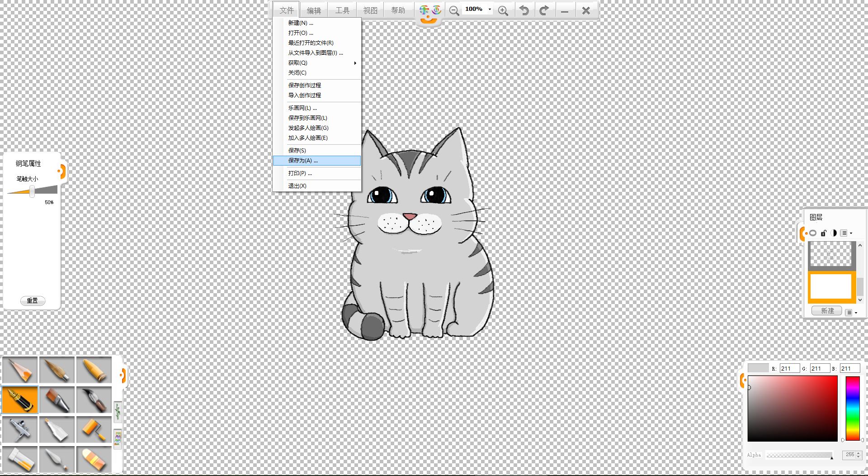The height and width of the screenshot is (476, 868).
Task: Click the redo arrow icon
Action: pyautogui.click(x=544, y=10)
